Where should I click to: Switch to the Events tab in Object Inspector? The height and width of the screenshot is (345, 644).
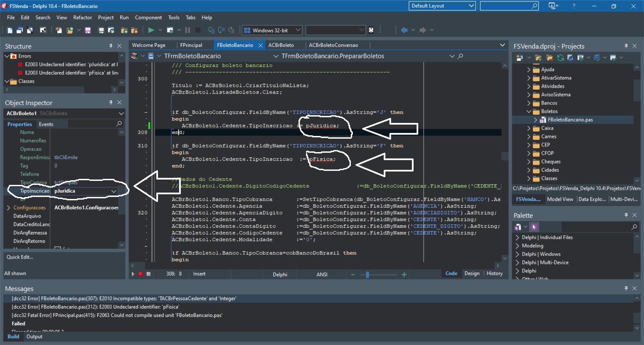[46, 124]
